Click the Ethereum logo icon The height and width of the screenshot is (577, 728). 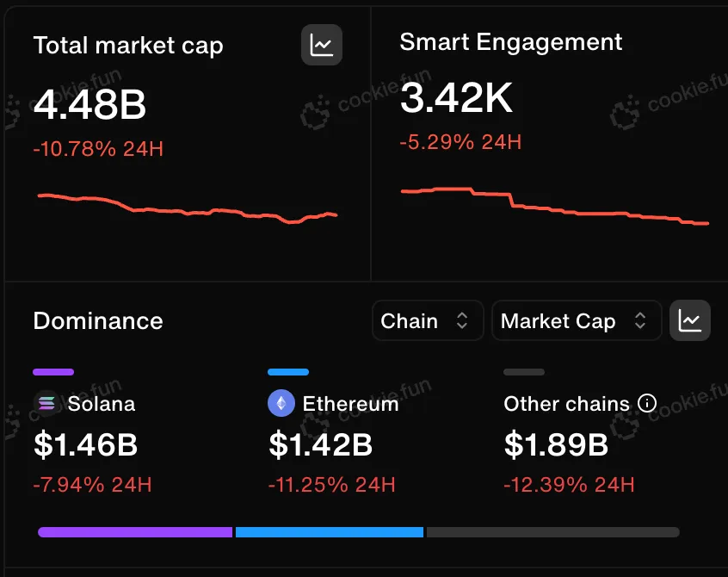(x=281, y=403)
